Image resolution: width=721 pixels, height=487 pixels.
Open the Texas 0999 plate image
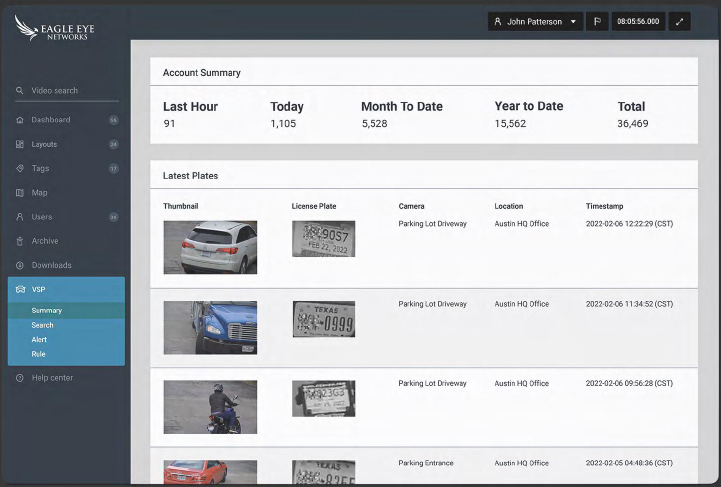[324, 319]
